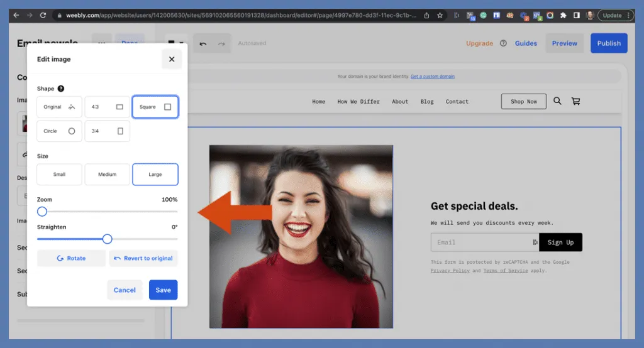Save the image edits
This screenshot has width=644, height=348.
coord(163,290)
